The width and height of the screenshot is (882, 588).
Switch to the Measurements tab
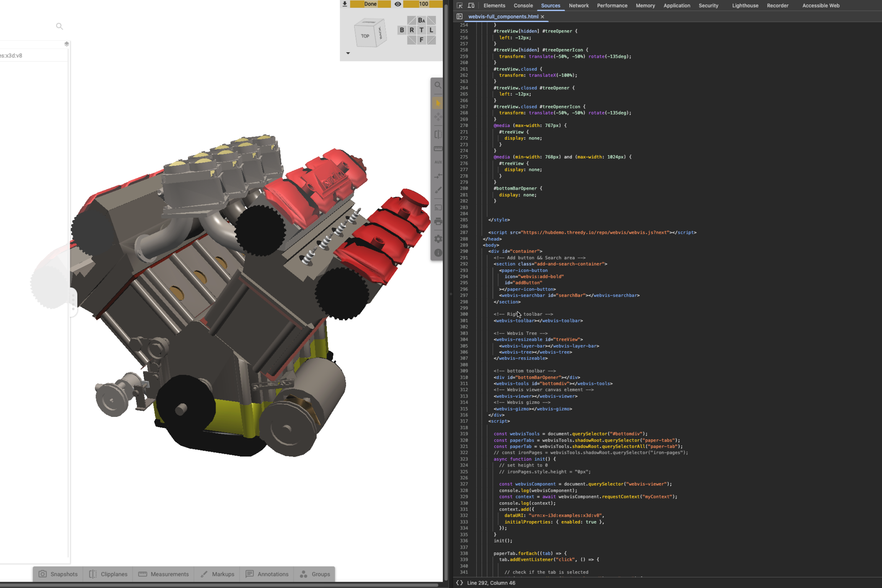163,574
